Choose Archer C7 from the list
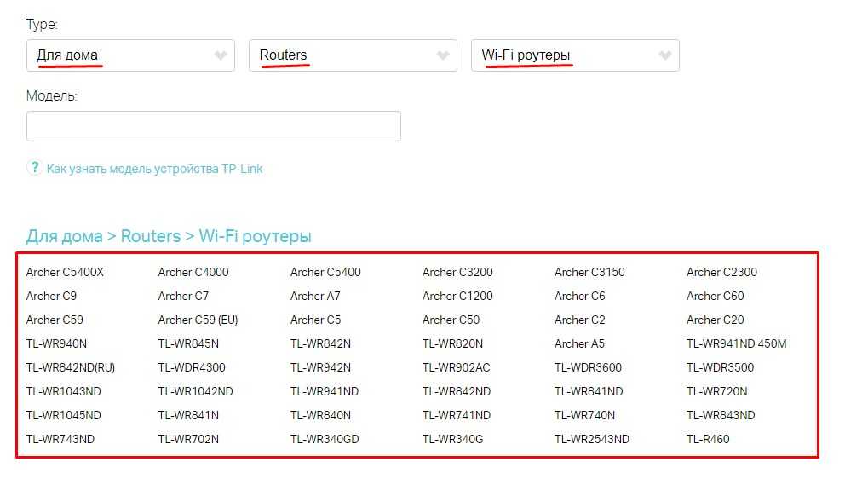Screen dimensions: 868x479 coord(183,297)
